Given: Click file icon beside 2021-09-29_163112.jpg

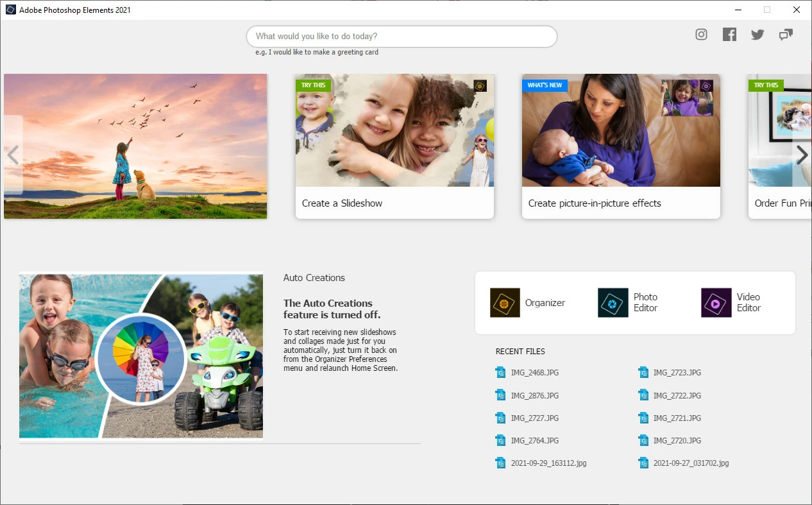Looking at the screenshot, I should click(x=501, y=463).
